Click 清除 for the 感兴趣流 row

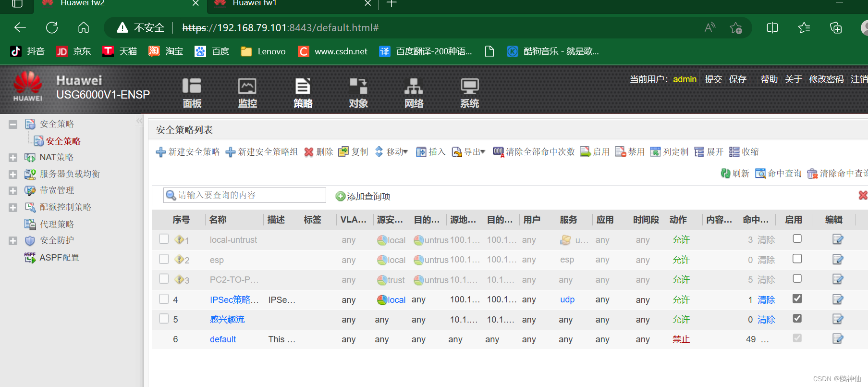pos(766,320)
